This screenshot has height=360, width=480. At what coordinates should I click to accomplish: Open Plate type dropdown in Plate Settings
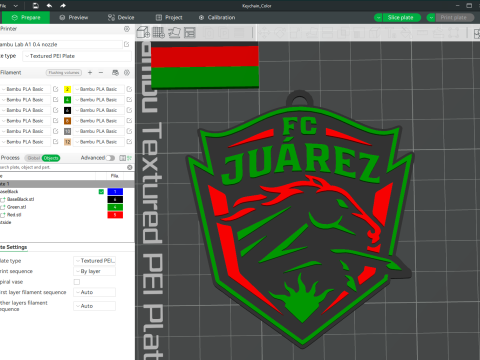(x=94, y=261)
